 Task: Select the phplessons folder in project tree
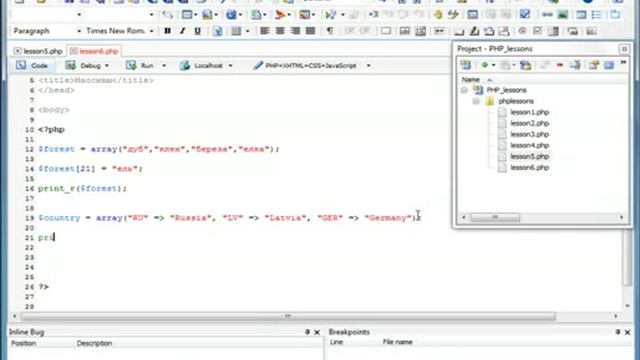click(x=516, y=101)
